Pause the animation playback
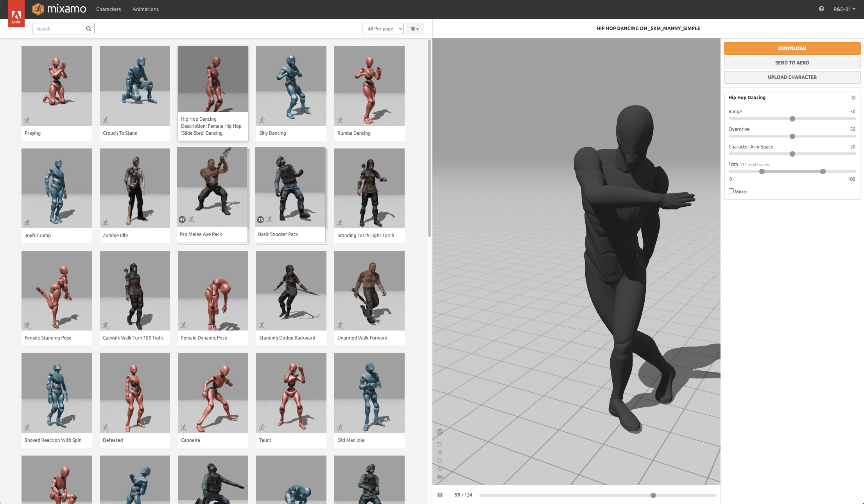The image size is (864, 504). 440,495
